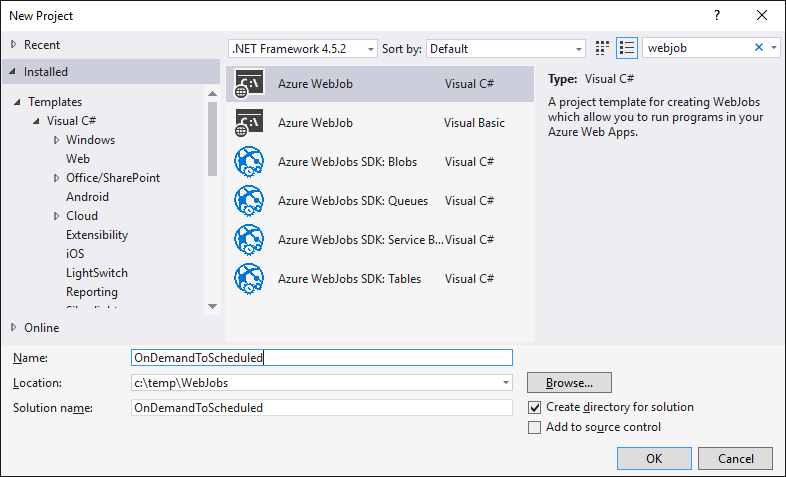Select Azure WebJobs SDK: Tables row text

[349, 279]
